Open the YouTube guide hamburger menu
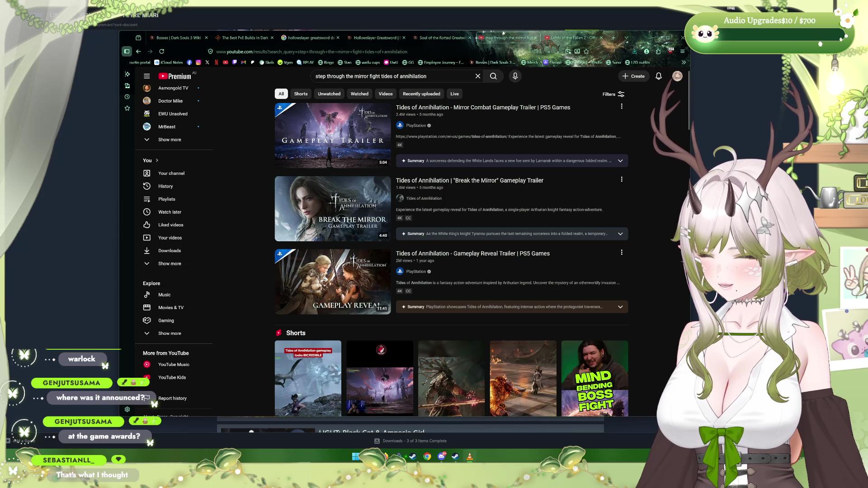 (146, 76)
